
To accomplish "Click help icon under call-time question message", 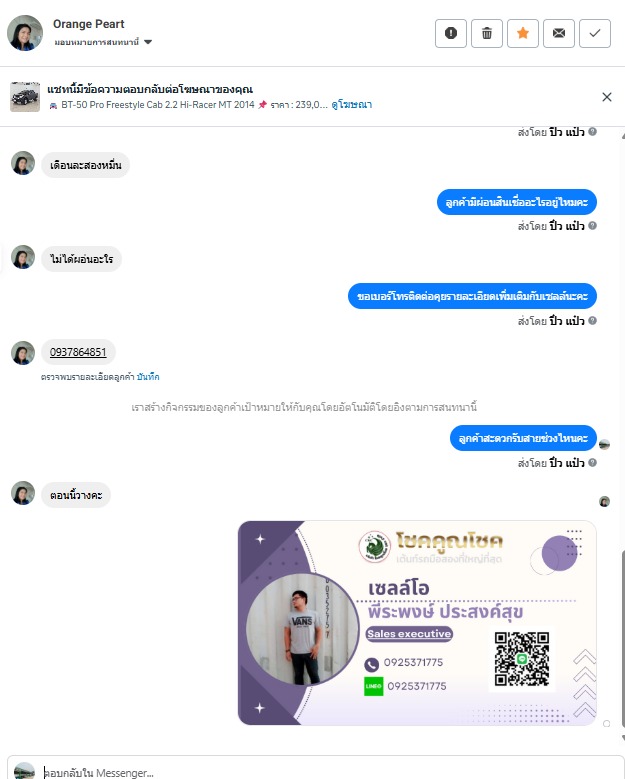I will (x=592, y=463).
